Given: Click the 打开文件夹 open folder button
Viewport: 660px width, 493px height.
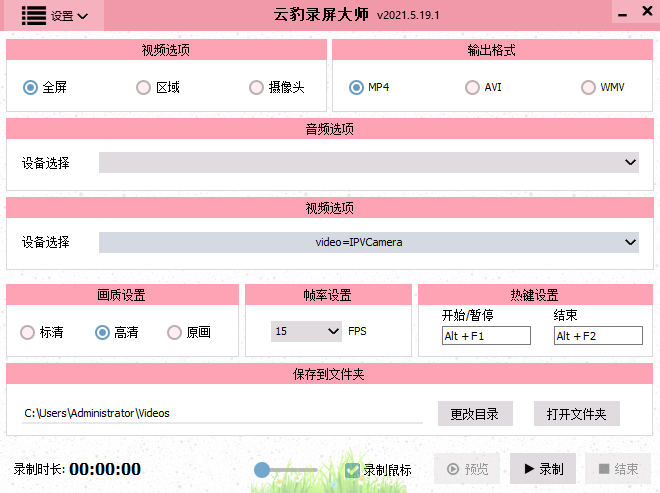Looking at the screenshot, I should pos(576,413).
